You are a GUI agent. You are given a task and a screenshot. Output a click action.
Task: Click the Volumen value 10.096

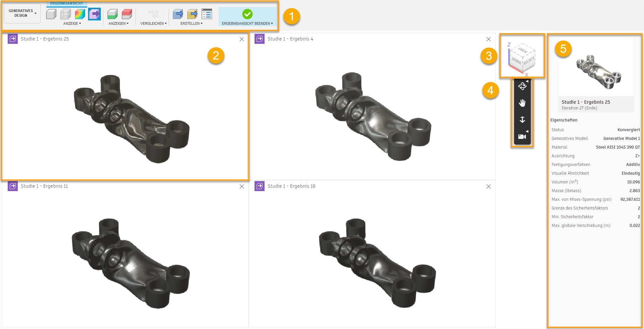click(633, 182)
